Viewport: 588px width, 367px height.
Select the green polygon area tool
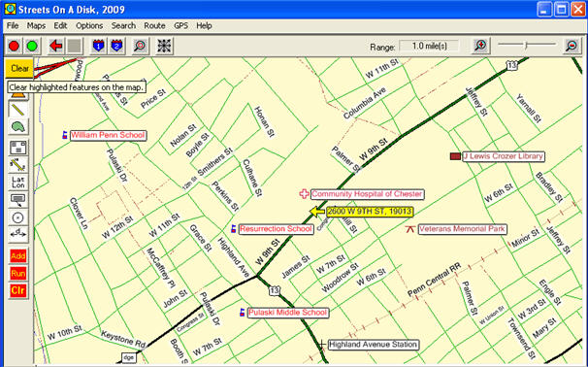[x=18, y=127]
